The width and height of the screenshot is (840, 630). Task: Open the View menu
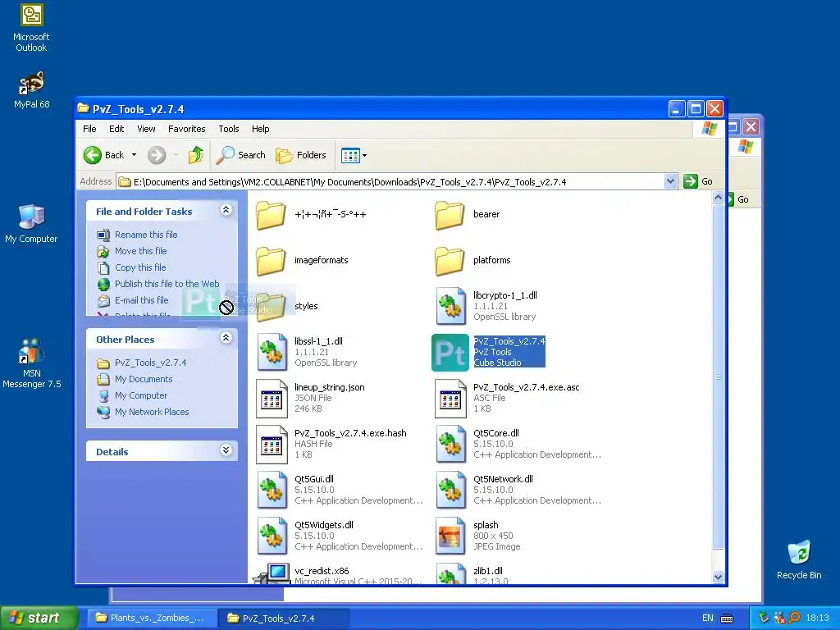click(x=146, y=129)
